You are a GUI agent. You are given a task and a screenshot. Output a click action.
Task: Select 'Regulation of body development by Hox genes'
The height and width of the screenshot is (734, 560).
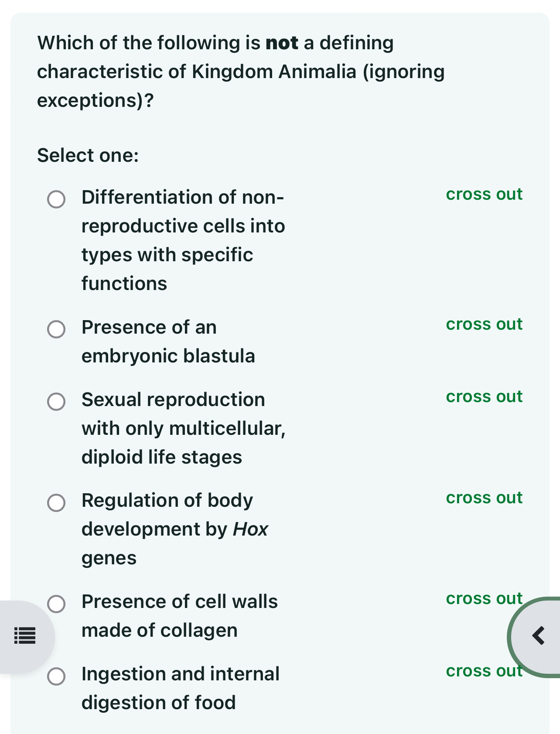click(x=56, y=503)
